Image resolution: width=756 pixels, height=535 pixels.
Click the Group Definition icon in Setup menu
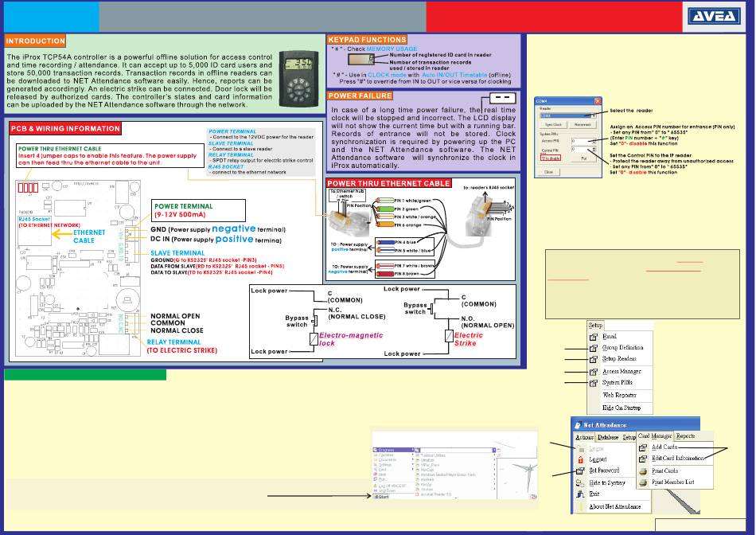(594, 348)
